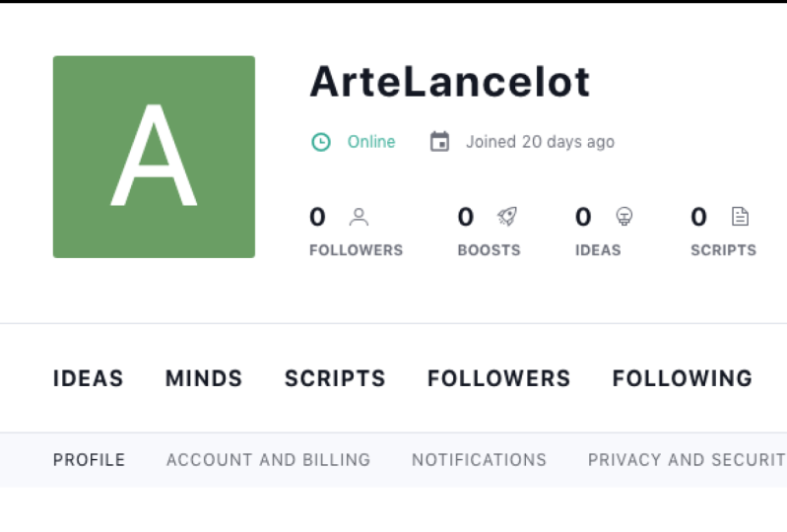Switch to the Scripts tab
Viewport: 787px width, 532px height.
coord(335,378)
